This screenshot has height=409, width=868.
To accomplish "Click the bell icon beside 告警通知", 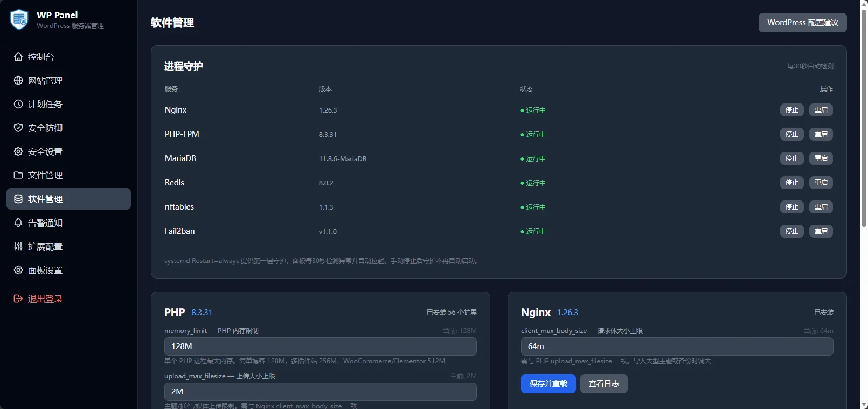I will 18,223.
